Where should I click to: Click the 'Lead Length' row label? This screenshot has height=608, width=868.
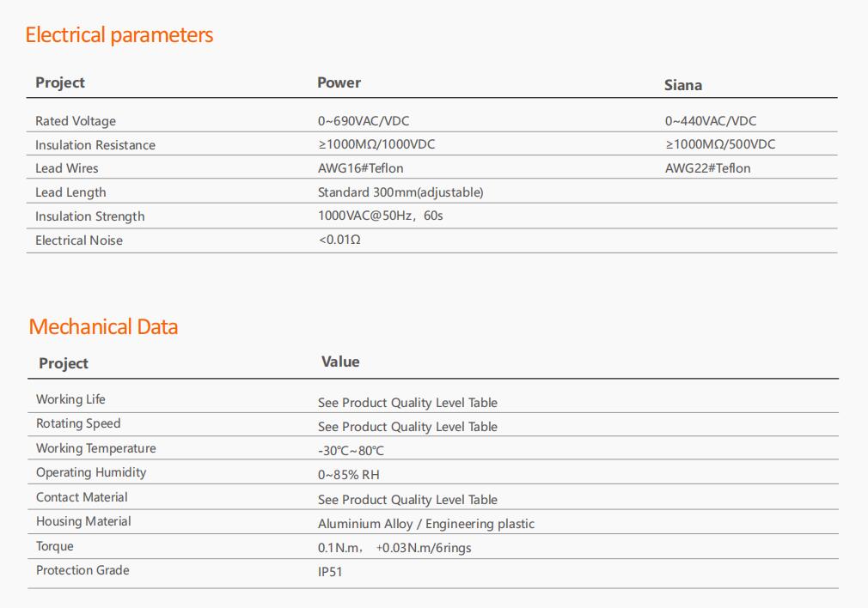tap(70, 192)
